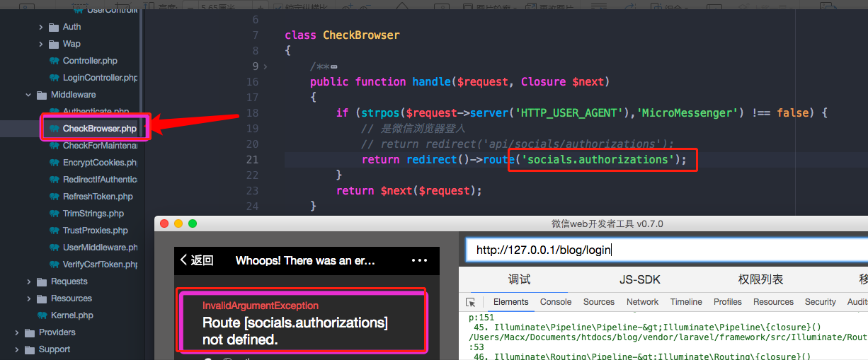This screenshot has height=360, width=868.
Task: Click the PHP file icon beside Kernel.php
Action: pyautogui.click(x=42, y=315)
